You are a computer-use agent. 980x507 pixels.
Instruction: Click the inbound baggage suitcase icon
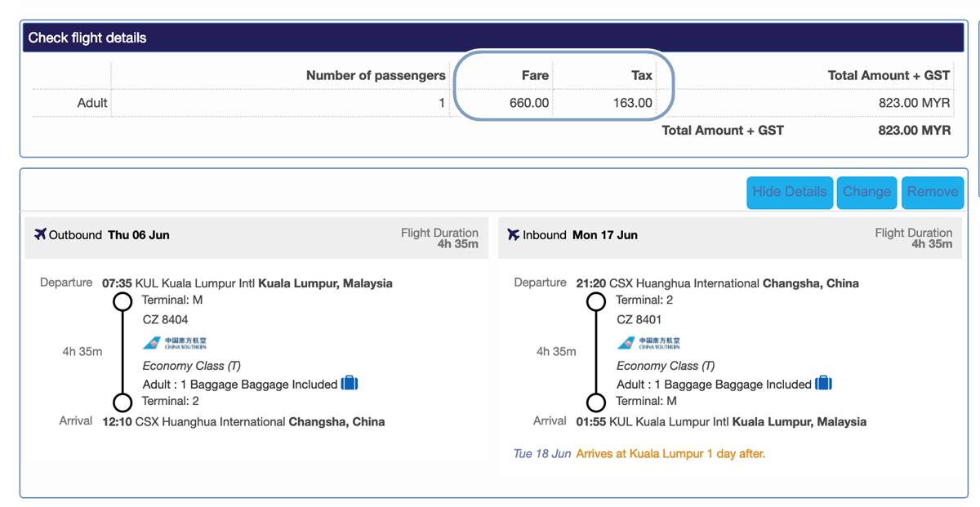(823, 383)
